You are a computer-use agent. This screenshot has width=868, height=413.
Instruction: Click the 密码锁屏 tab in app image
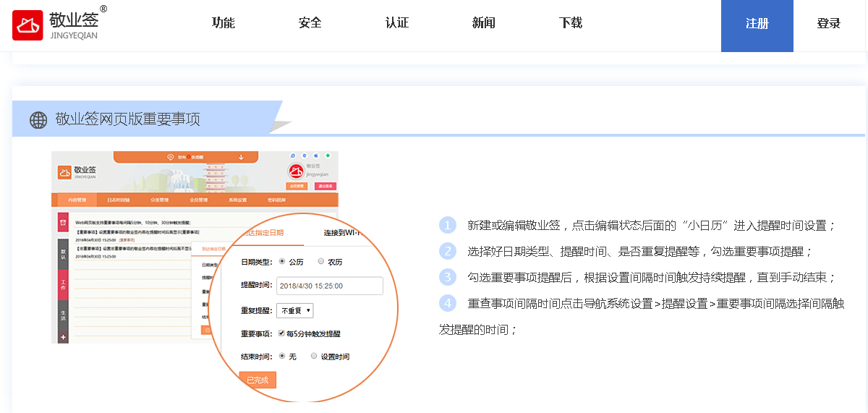(x=277, y=200)
